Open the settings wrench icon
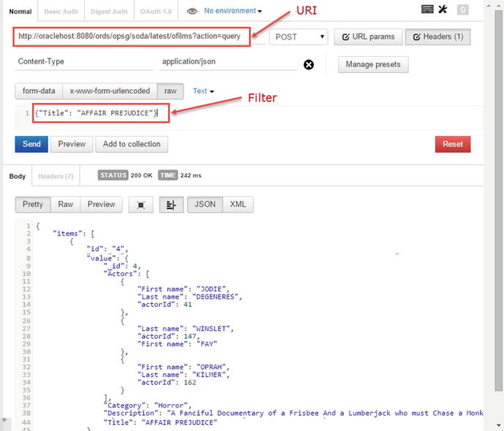This screenshot has height=431, width=504. [x=443, y=9]
